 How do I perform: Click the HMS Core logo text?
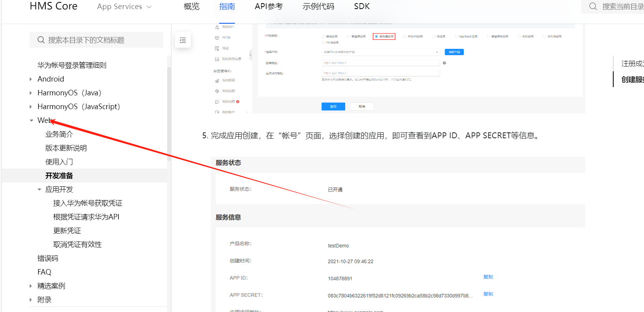coord(54,6)
